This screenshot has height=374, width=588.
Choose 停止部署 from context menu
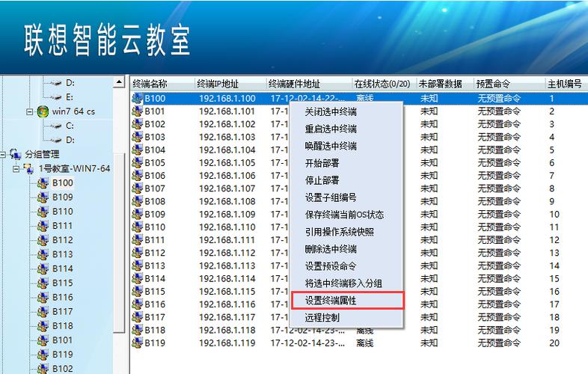point(347,180)
